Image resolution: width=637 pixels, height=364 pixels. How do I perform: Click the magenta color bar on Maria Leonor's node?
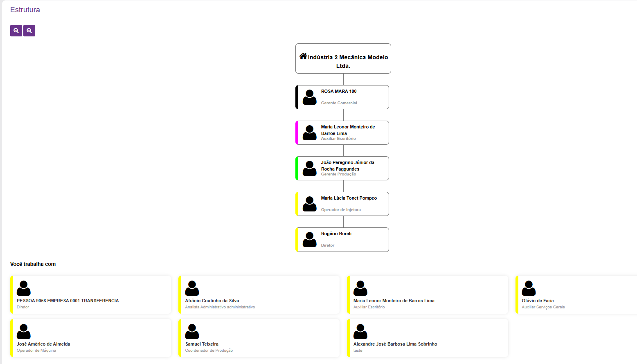click(x=297, y=133)
